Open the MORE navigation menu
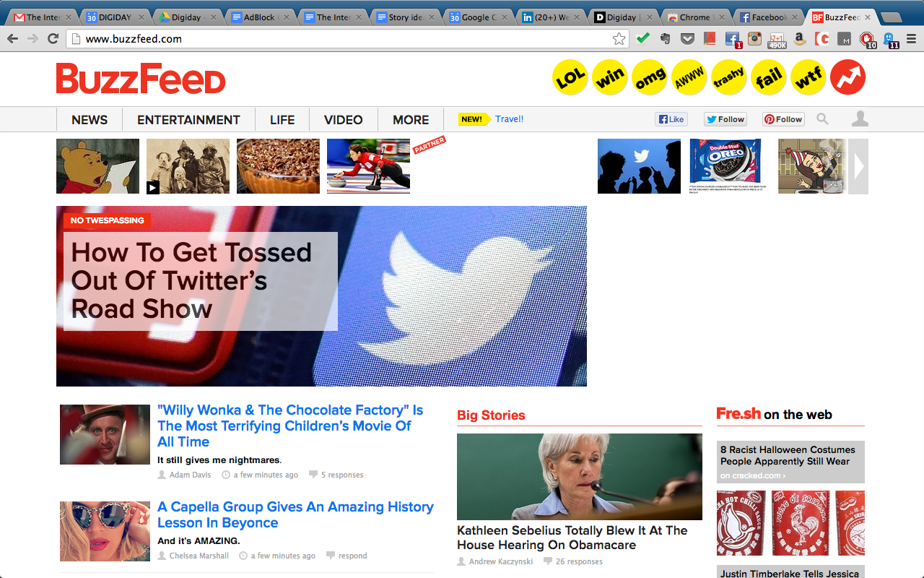 (411, 120)
